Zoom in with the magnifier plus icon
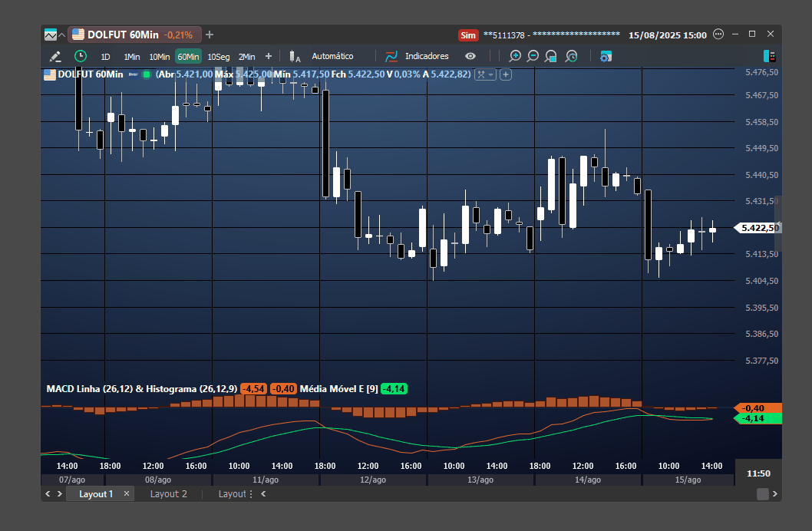812x531 pixels. click(x=515, y=57)
